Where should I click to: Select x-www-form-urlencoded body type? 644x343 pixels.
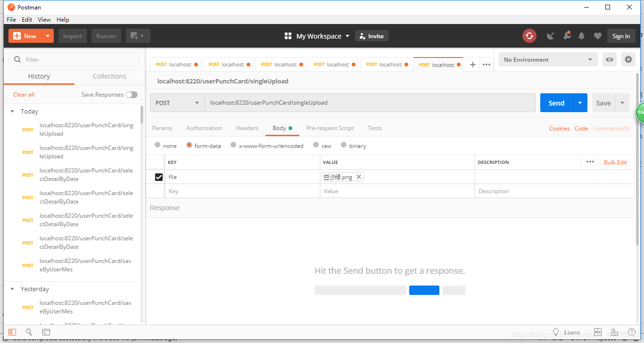click(233, 145)
